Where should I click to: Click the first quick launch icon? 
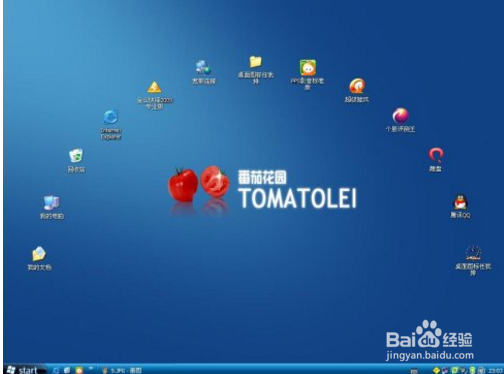click(56, 370)
